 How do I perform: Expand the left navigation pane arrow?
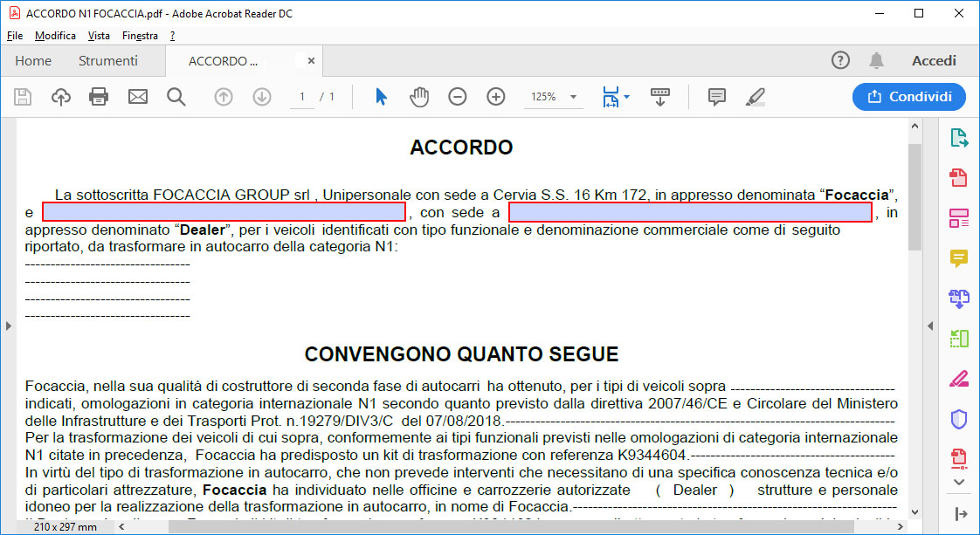pyautogui.click(x=8, y=326)
